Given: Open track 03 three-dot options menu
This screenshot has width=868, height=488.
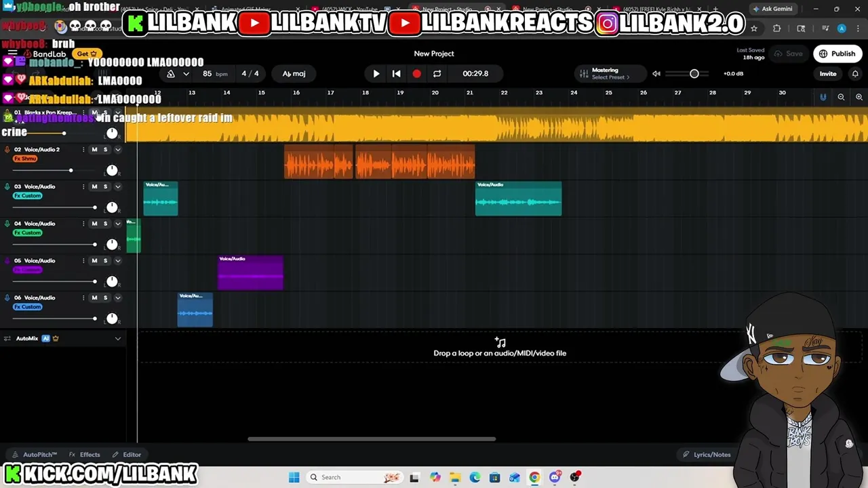Looking at the screenshot, I should tap(83, 186).
